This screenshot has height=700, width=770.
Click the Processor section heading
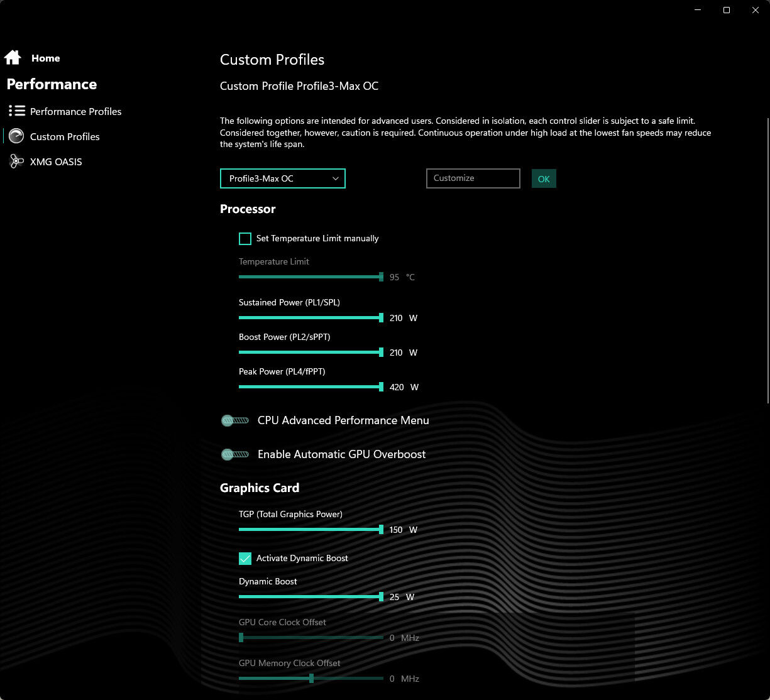[x=248, y=209]
